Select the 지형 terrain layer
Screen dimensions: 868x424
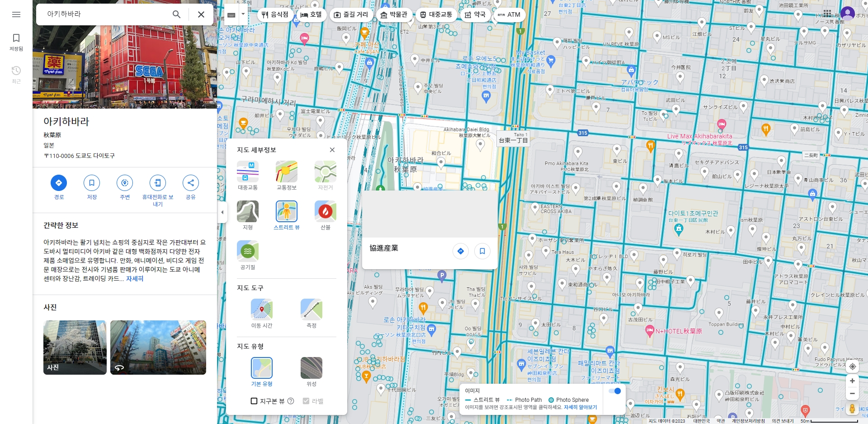[x=248, y=215]
